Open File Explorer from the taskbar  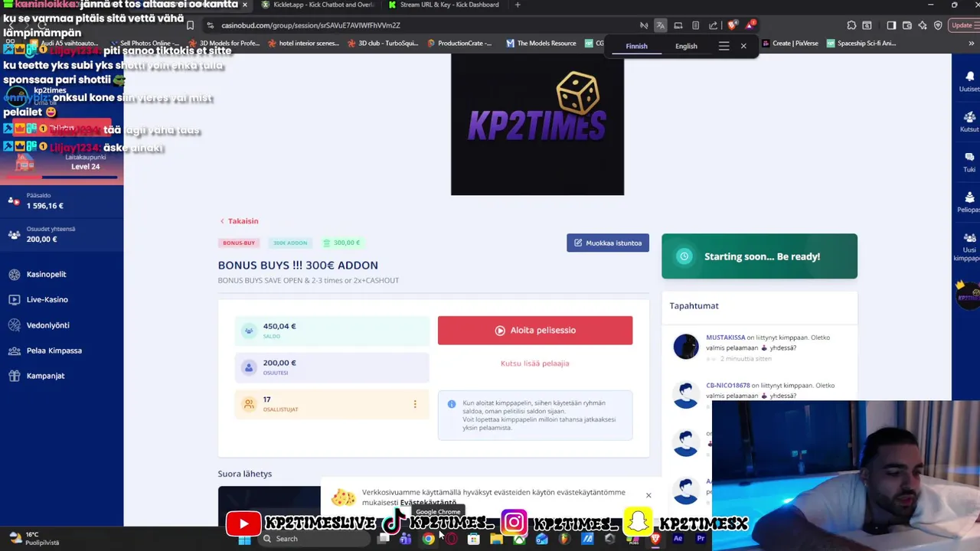497,539
